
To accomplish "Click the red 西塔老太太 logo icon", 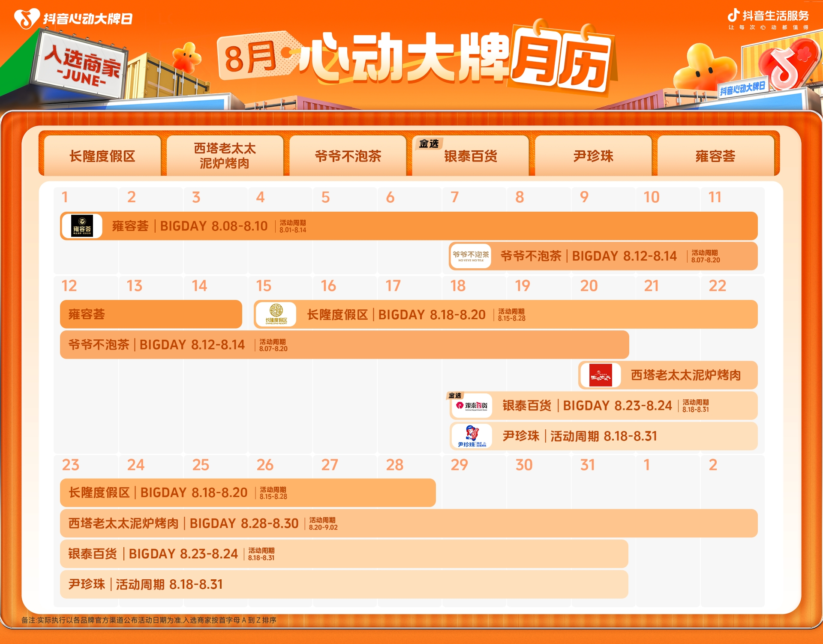I will point(601,375).
